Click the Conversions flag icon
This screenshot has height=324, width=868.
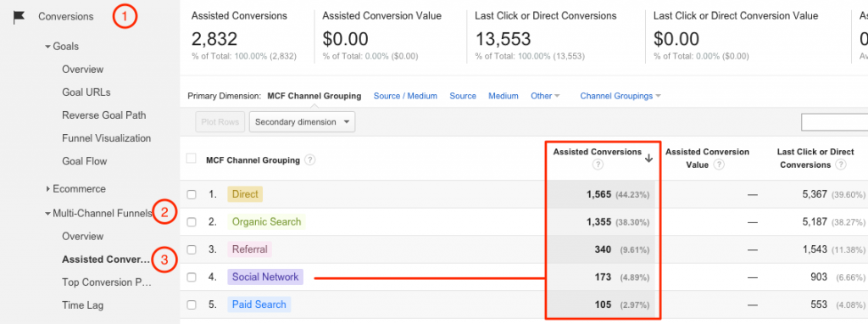pos(19,17)
